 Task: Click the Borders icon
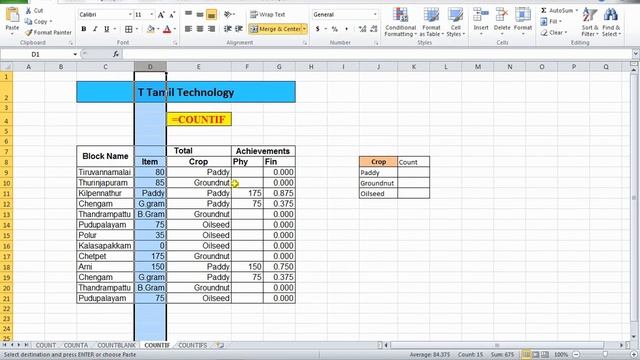129,29
